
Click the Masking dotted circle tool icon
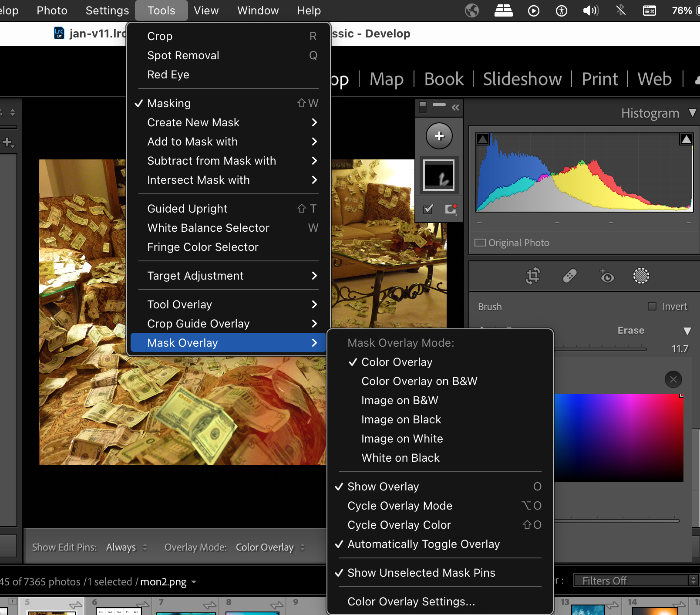click(x=641, y=276)
